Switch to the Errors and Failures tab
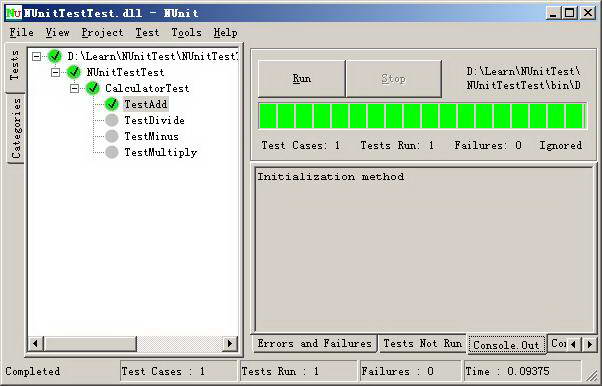602x386 pixels. pyautogui.click(x=314, y=343)
